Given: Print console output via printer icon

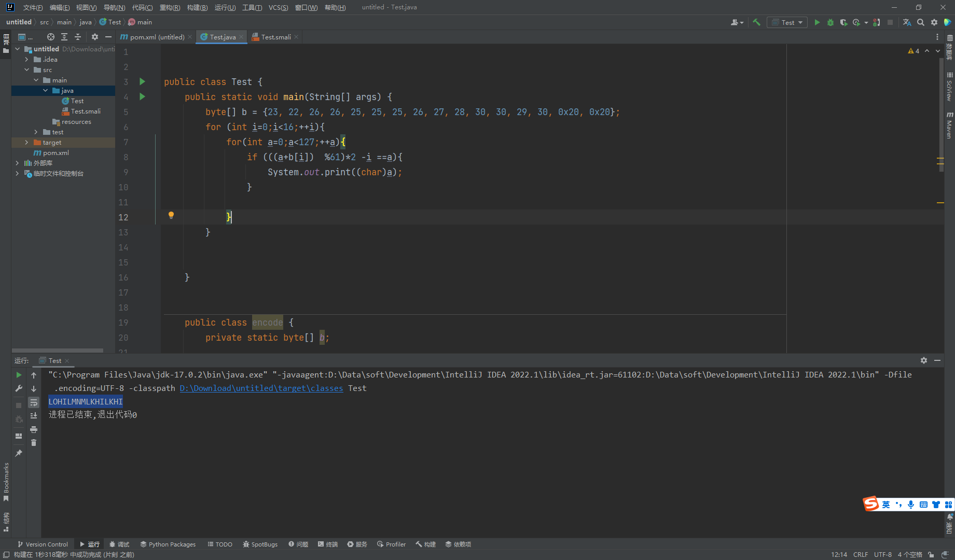Looking at the screenshot, I should [x=34, y=429].
